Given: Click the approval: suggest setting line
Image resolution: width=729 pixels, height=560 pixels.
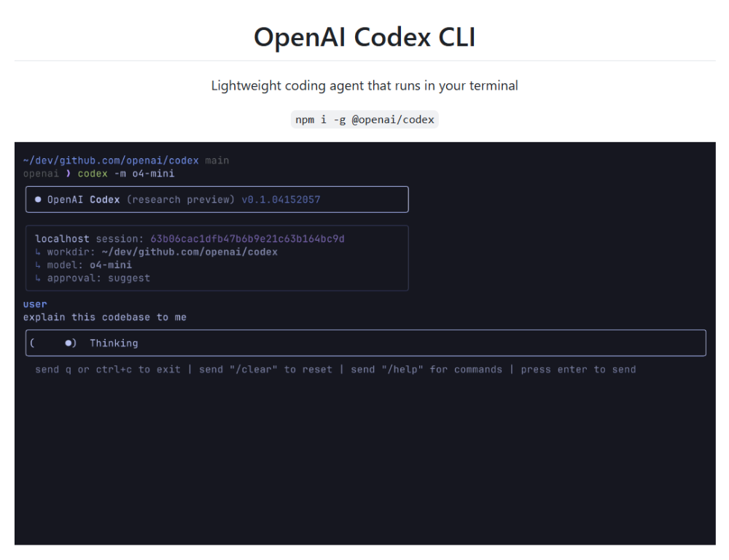Looking at the screenshot, I should pos(98,279).
